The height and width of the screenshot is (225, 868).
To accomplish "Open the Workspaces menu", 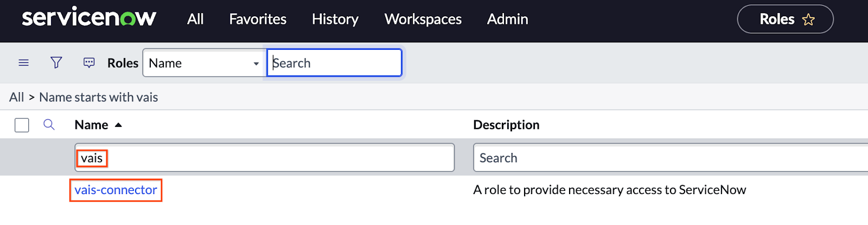I will (423, 19).
